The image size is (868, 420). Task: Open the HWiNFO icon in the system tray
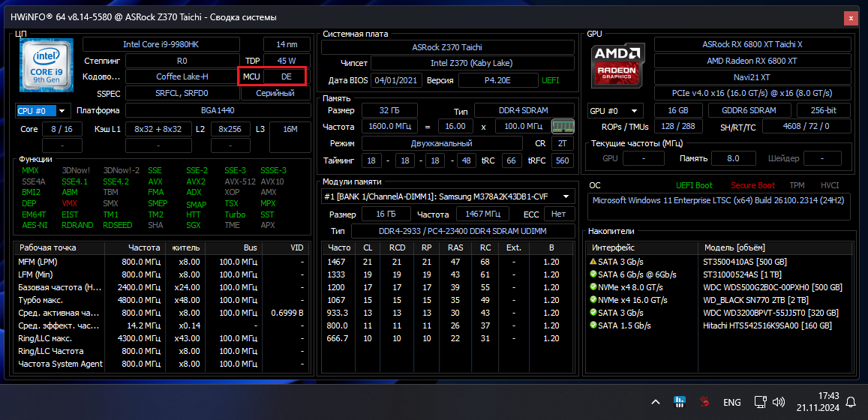(679, 402)
